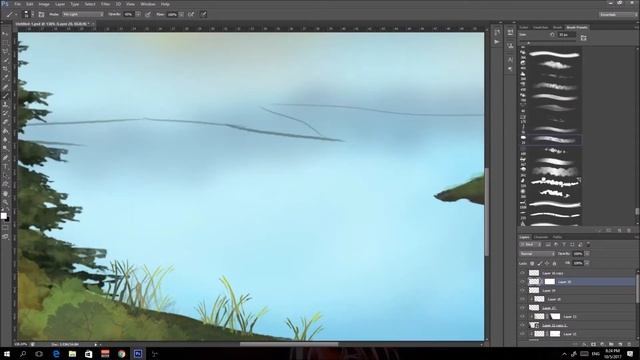The width and height of the screenshot is (640, 360).
Task: Click the foreground color swatch
Action: click(x=4, y=216)
